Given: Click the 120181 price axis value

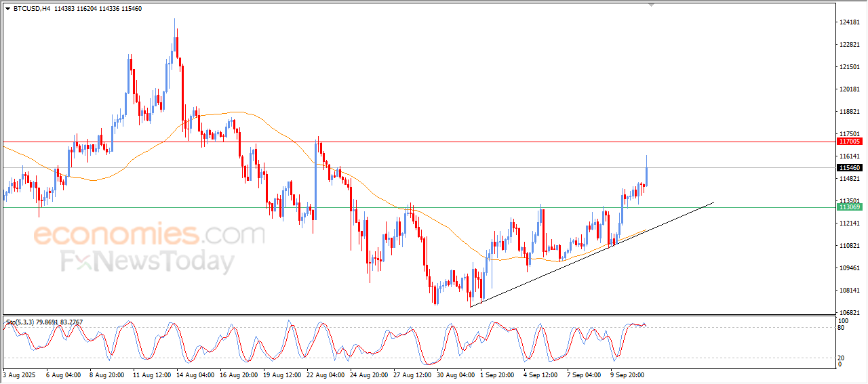Looking at the screenshot, I should 850,89.
